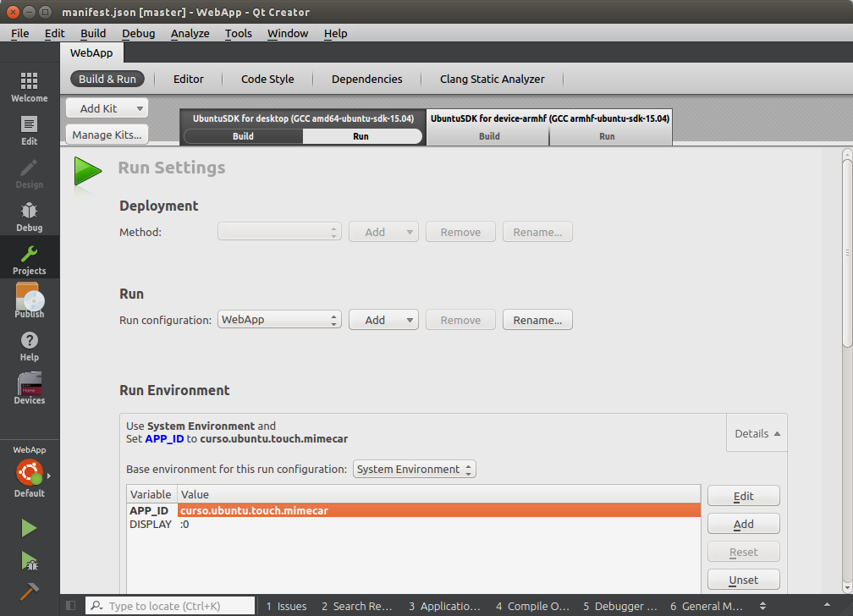Switch to the Clang Static Analyzer tab
The width and height of the screenshot is (853, 616).
[x=492, y=79]
